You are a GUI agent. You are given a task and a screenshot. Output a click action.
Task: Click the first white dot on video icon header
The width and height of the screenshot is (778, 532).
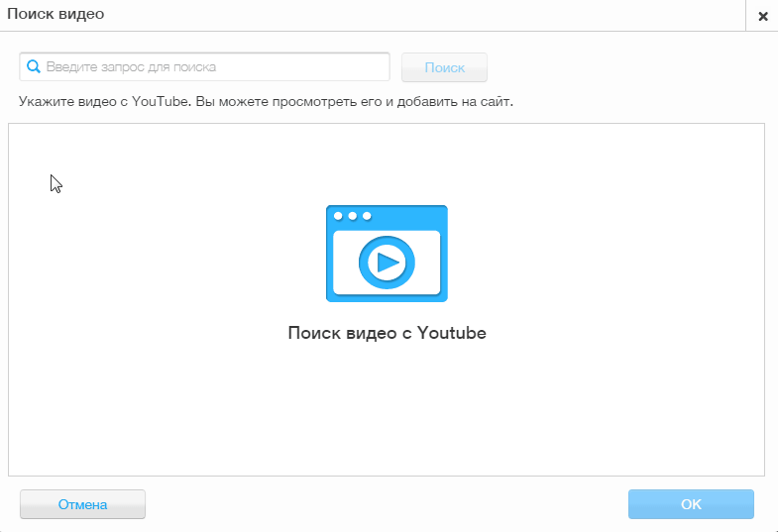click(x=339, y=216)
